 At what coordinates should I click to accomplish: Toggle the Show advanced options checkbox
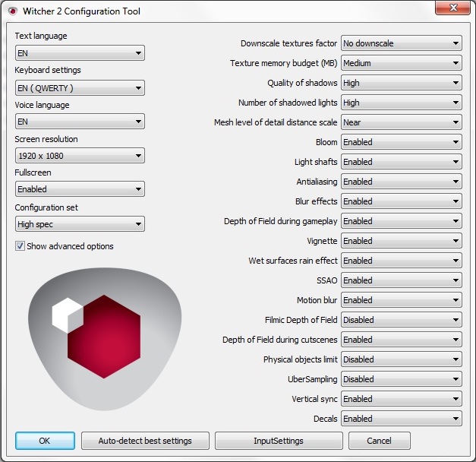(x=20, y=246)
